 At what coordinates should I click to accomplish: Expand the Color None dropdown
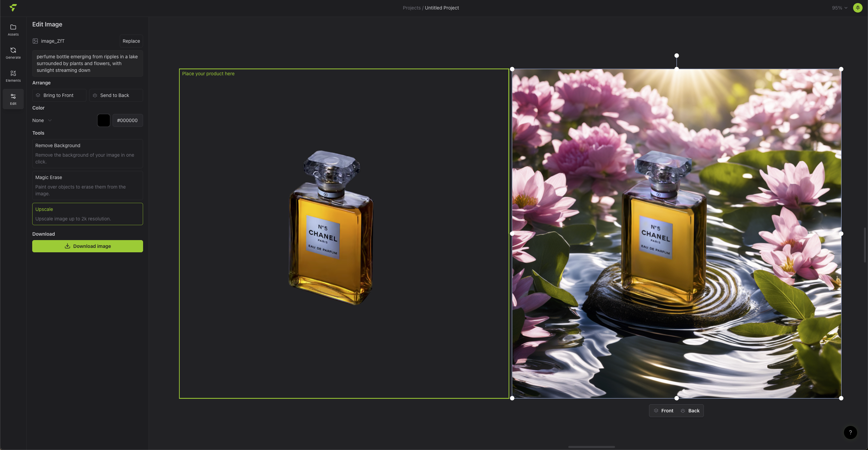(x=42, y=120)
